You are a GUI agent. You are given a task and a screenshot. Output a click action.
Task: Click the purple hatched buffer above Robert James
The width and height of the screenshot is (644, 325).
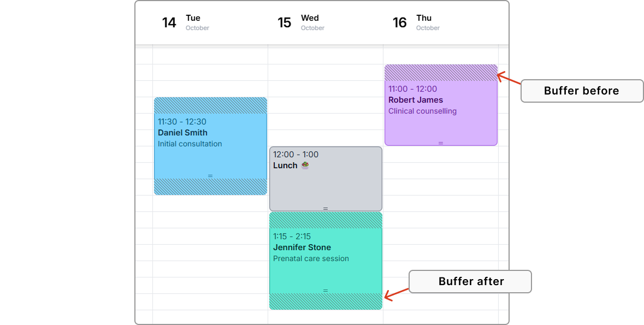(441, 73)
